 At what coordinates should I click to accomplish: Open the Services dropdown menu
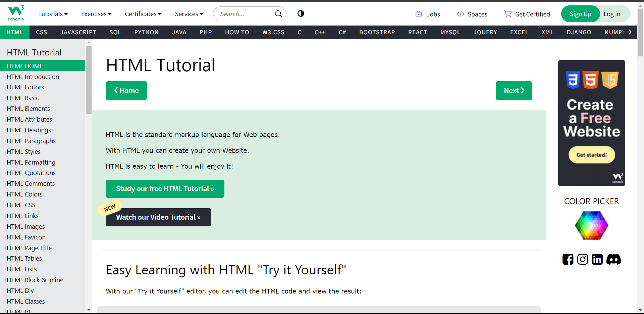[189, 14]
